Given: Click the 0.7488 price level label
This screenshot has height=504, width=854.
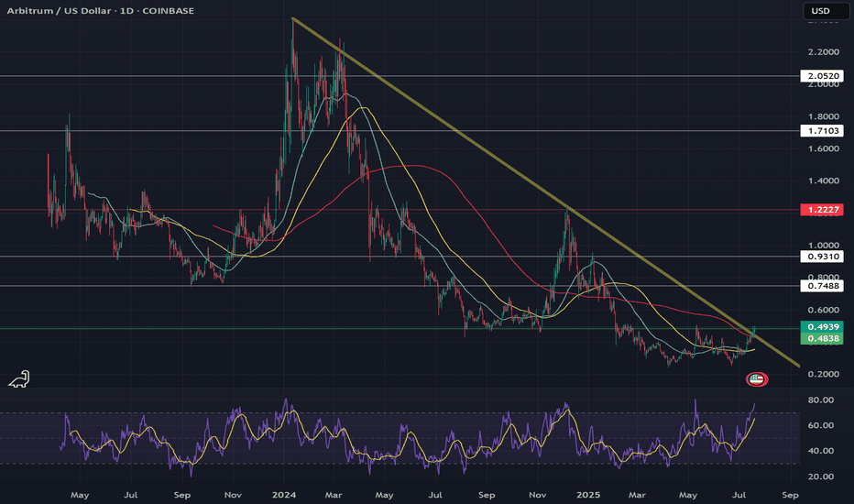Looking at the screenshot, I should click(x=819, y=286).
